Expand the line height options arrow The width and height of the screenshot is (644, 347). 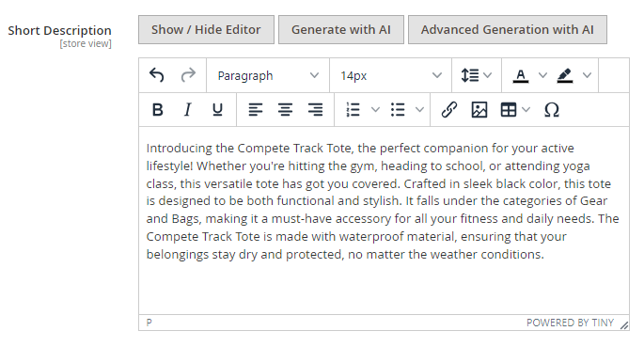click(488, 75)
